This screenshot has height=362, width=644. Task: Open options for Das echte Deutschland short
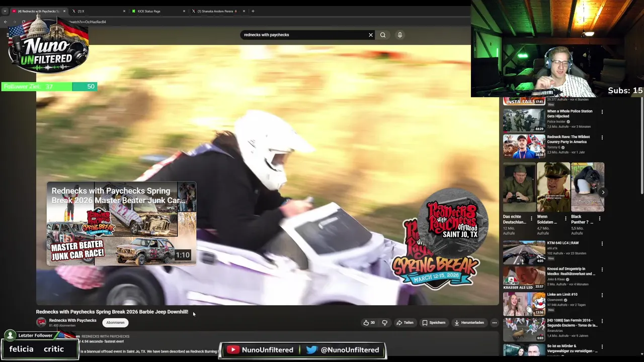(531, 219)
